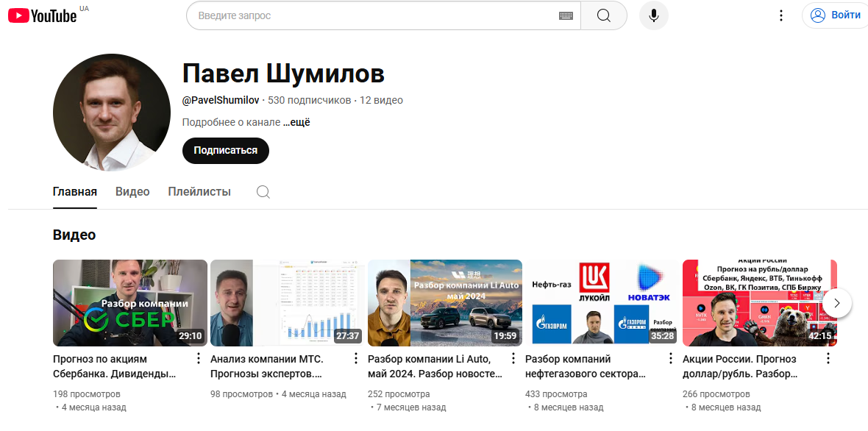868x431 pixels.
Task: Click the right arrow to see more videos
Action: (837, 302)
